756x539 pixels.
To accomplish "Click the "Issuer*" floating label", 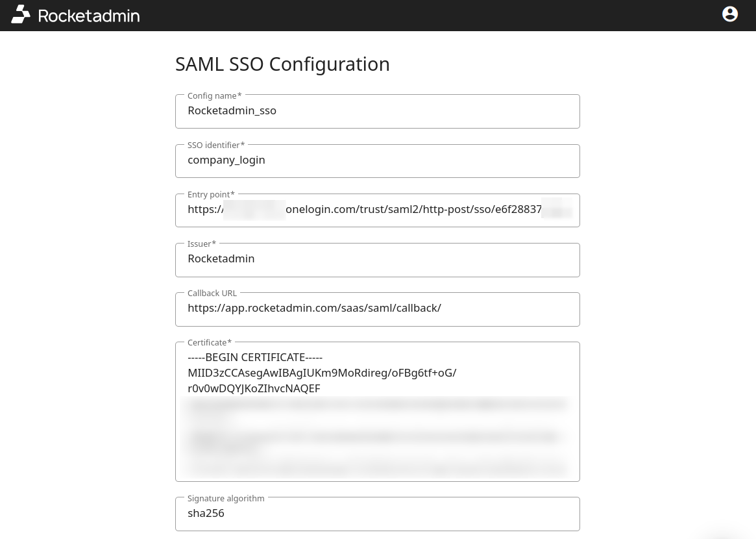I will (202, 244).
